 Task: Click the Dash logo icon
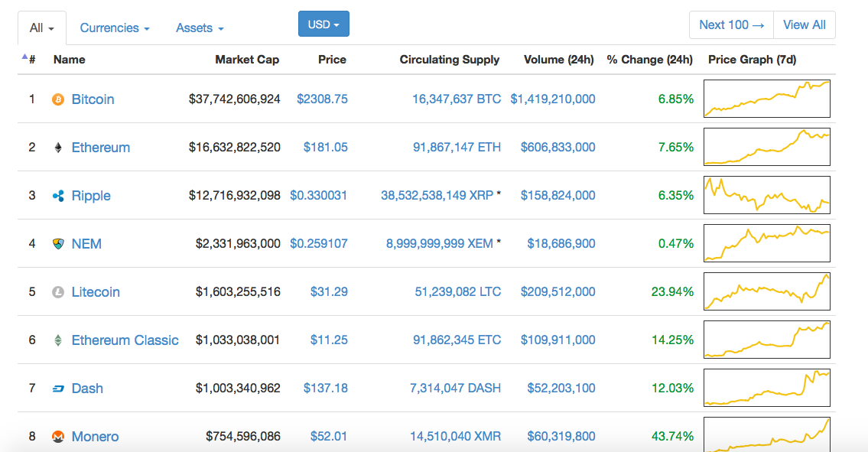58,389
